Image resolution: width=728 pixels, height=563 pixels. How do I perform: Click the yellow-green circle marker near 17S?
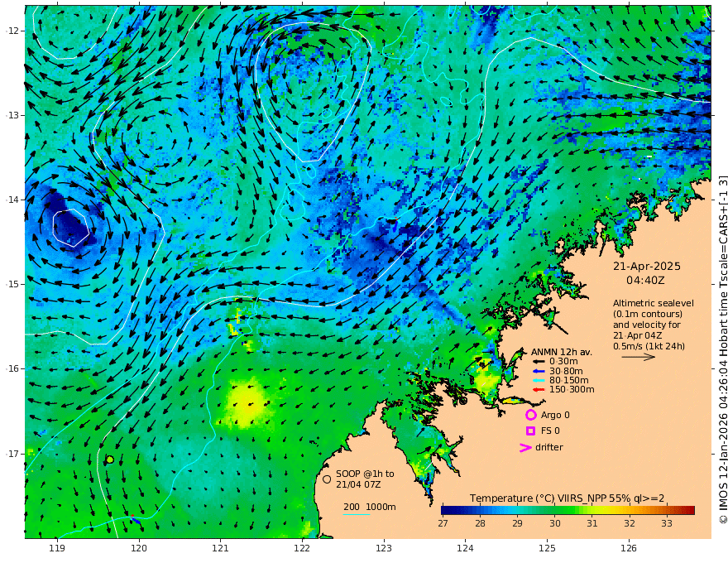click(x=110, y=460)
